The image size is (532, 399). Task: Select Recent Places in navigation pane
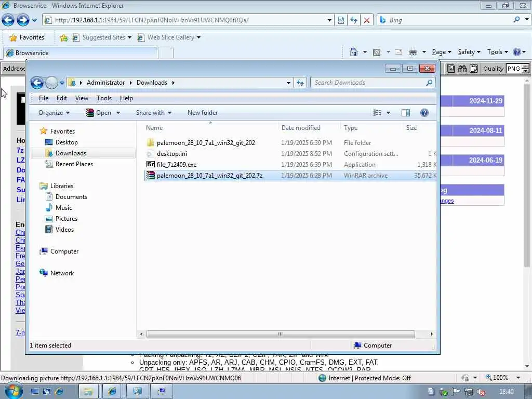(x=74, y=164)
